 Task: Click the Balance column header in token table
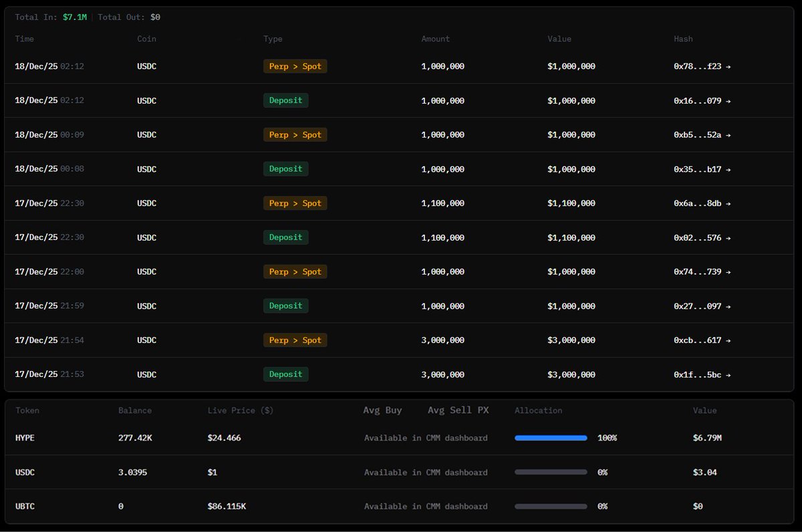tap(135, 410)
